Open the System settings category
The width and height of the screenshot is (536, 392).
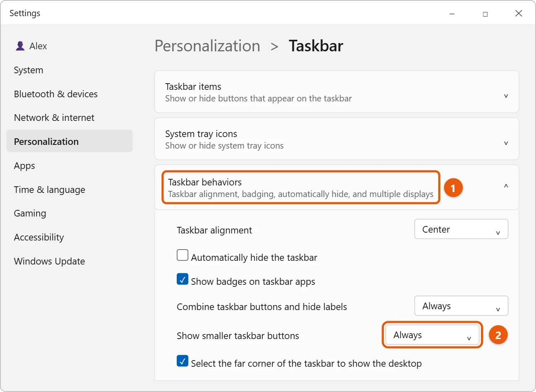pyautogui.click(x=29, y=70)
